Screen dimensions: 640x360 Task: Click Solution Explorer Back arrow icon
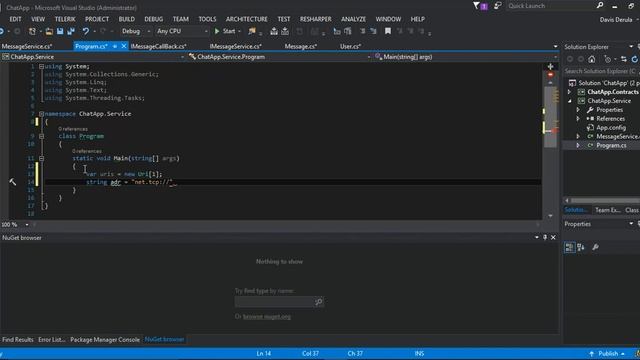point(570,60)
